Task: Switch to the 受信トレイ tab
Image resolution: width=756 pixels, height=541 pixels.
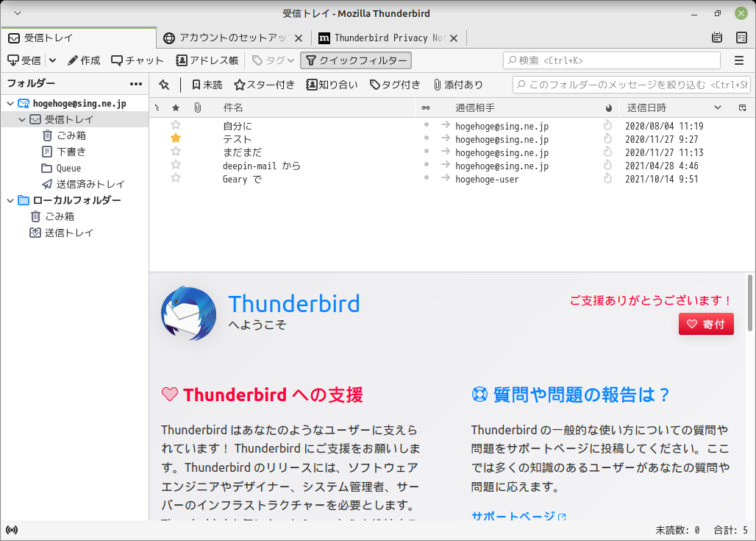Action: 79,38
